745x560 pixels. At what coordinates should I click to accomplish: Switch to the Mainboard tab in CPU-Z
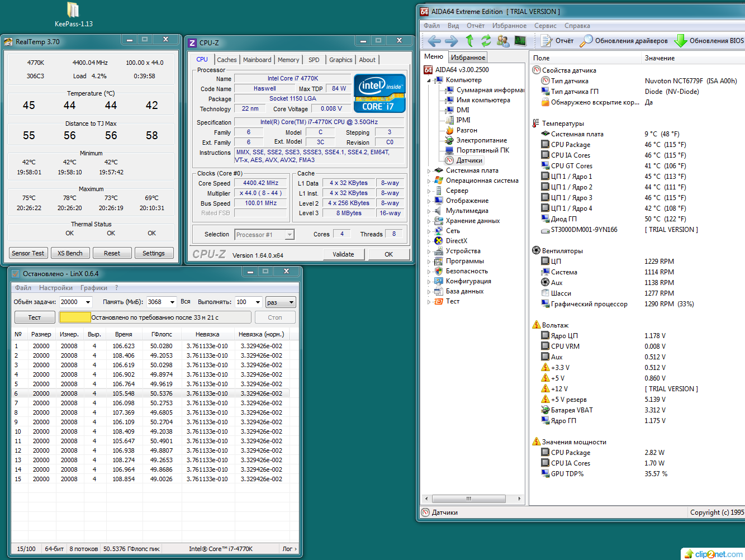[x=257, y=60]
